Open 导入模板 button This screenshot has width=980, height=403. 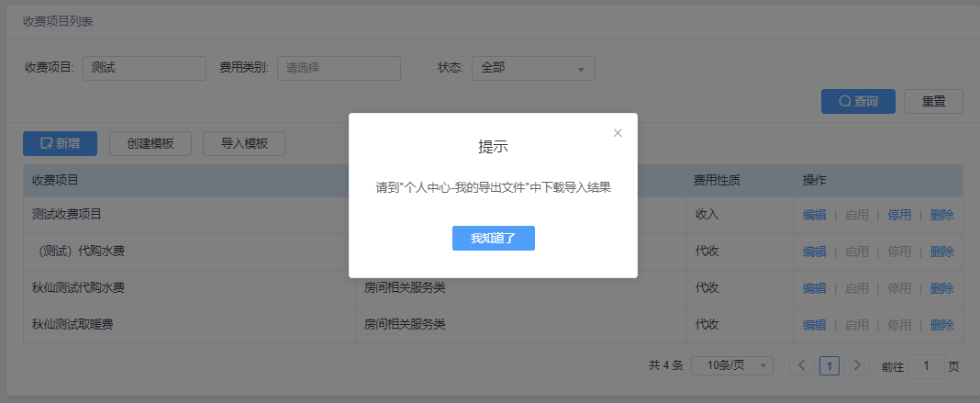[x=244, y=143]
